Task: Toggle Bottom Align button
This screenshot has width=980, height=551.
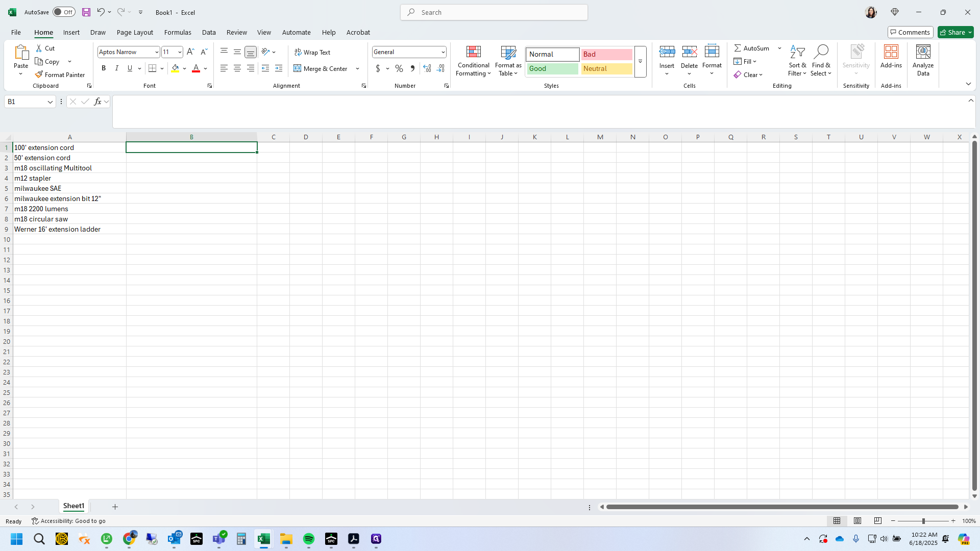Action: [251, 52]
